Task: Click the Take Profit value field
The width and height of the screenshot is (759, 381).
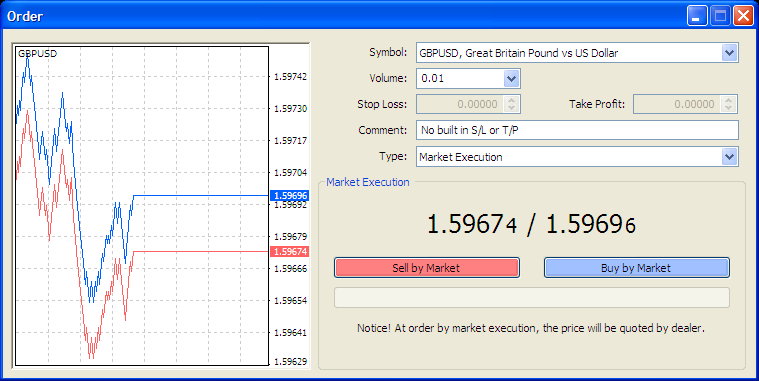Action: tap(677, 104)
